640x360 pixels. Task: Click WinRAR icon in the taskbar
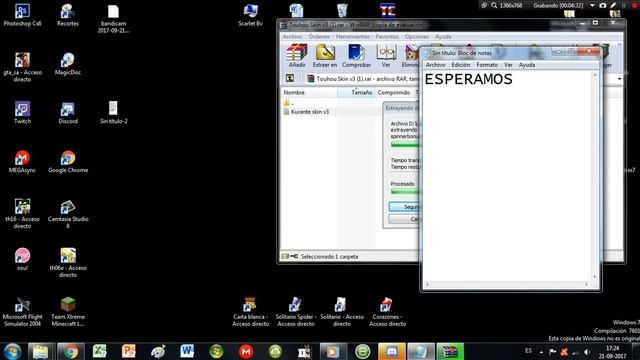450,351
